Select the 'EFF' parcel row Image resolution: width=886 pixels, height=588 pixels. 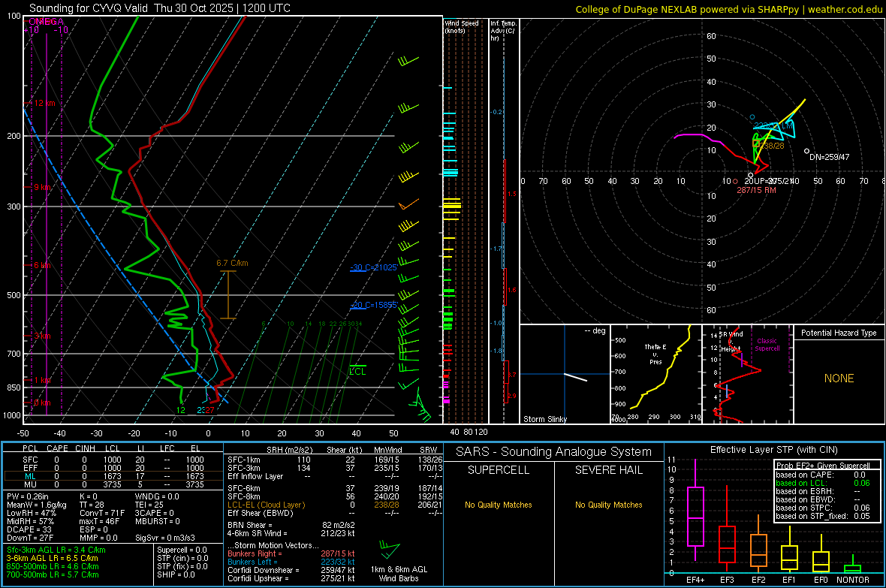coord(113,468)
